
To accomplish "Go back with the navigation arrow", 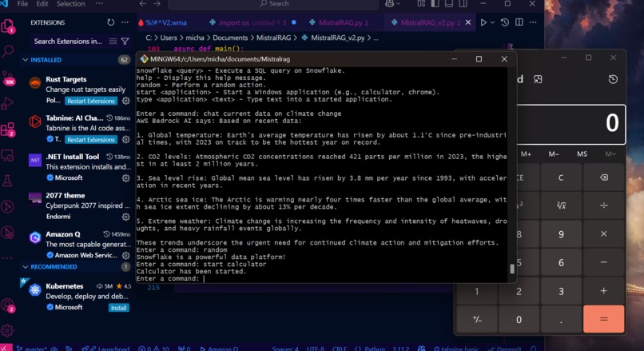I will (142, 4).
